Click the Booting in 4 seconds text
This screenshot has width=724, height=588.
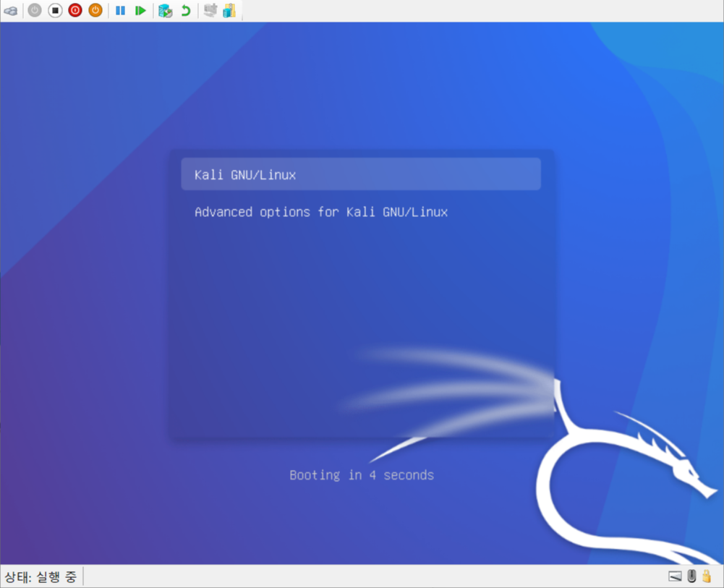pyautogui.click(x=362, y=475)
